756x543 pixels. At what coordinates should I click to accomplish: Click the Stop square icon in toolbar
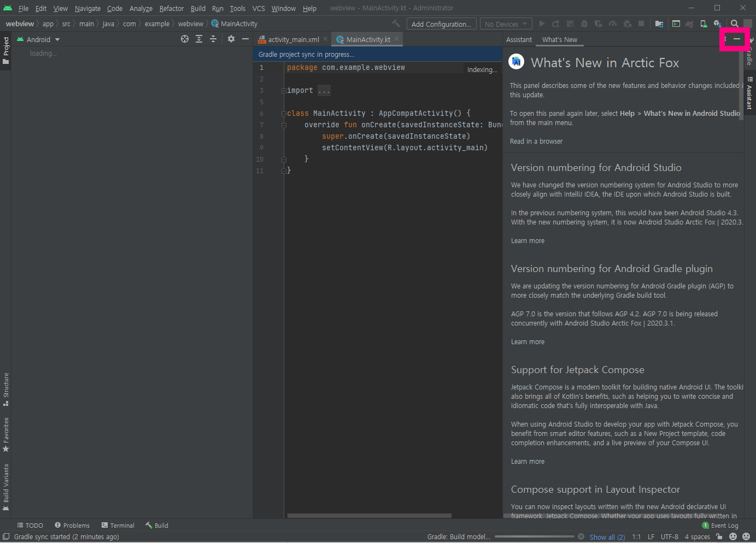point(641,23)
